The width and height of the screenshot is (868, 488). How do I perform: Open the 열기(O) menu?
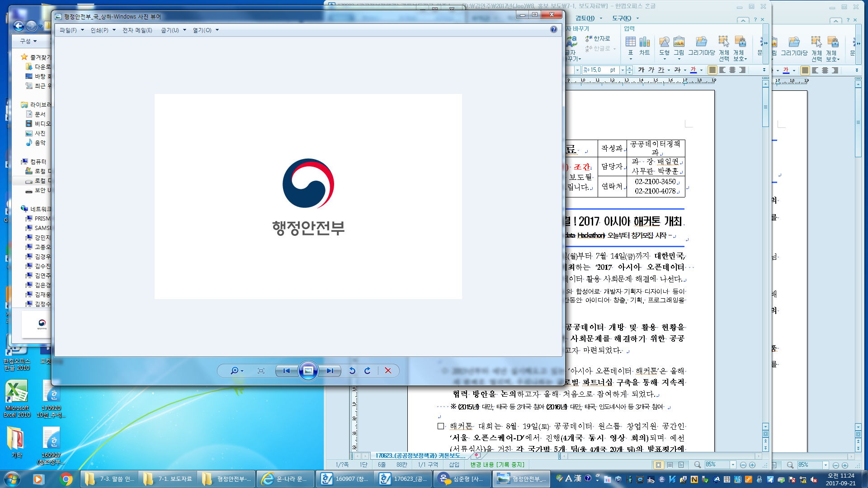pos(206,30)
